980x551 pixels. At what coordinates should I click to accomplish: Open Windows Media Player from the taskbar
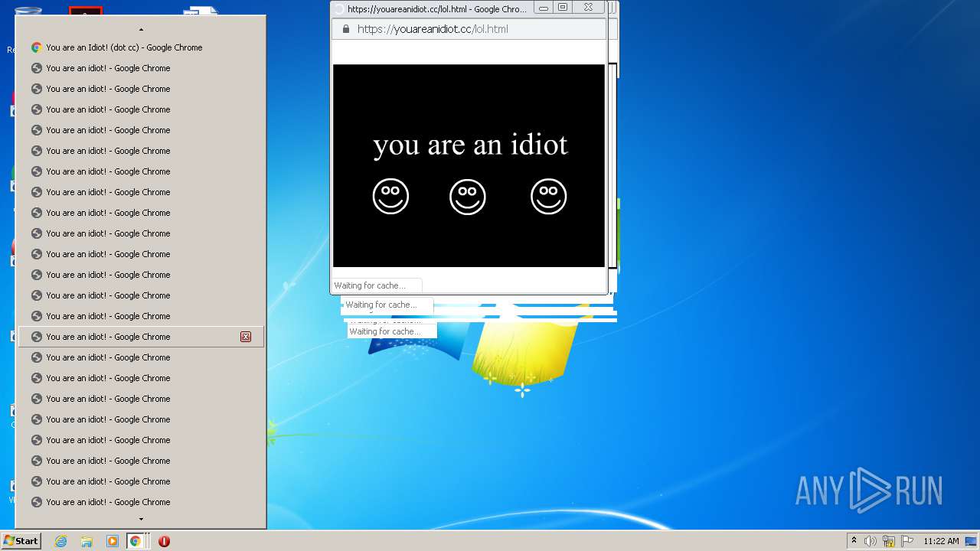113,541
